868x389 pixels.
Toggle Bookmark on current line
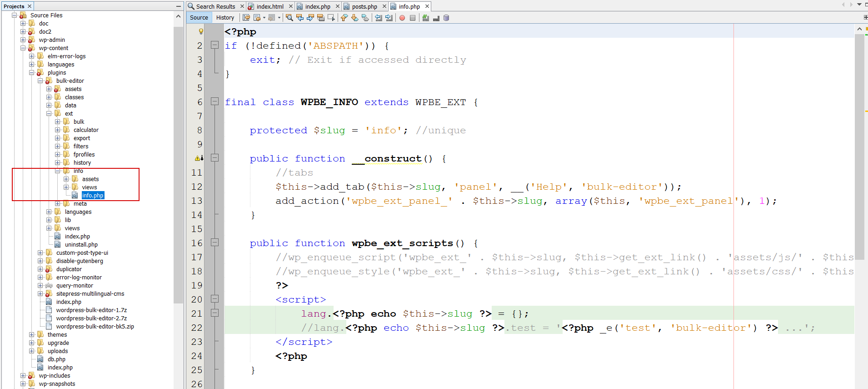coord(365,18)
